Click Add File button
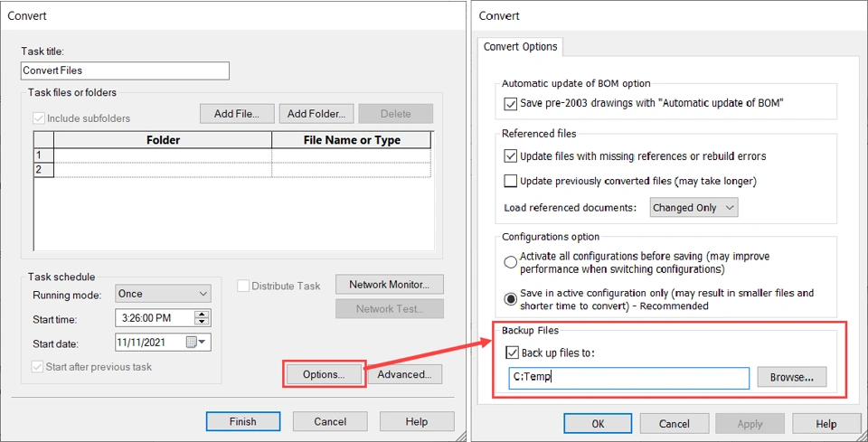Screen dimensions: 868x442 tap(237, 113)
